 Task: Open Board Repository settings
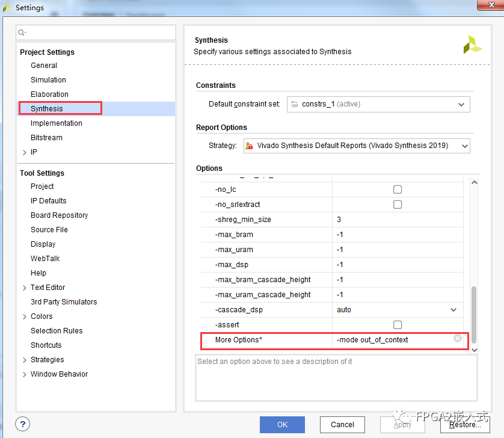59,215
